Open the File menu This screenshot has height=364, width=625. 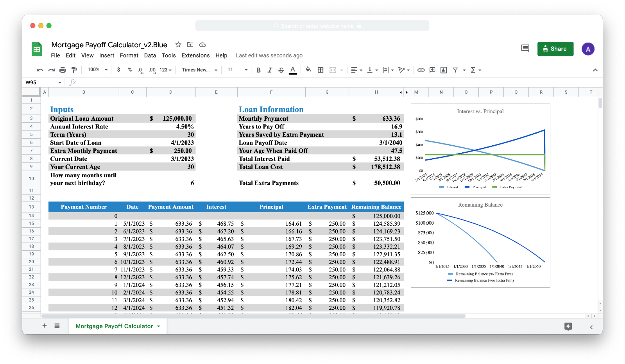(x=56, y=55)
